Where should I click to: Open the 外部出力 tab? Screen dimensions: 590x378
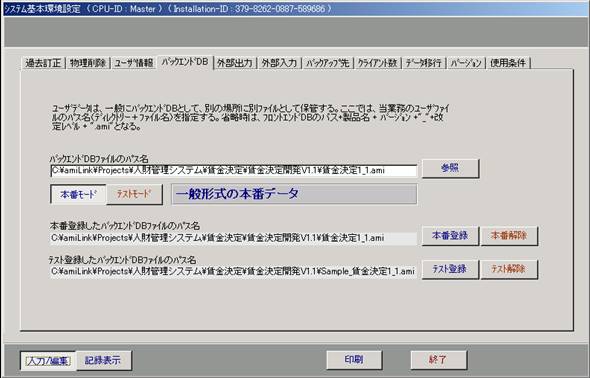coord(235,63)
